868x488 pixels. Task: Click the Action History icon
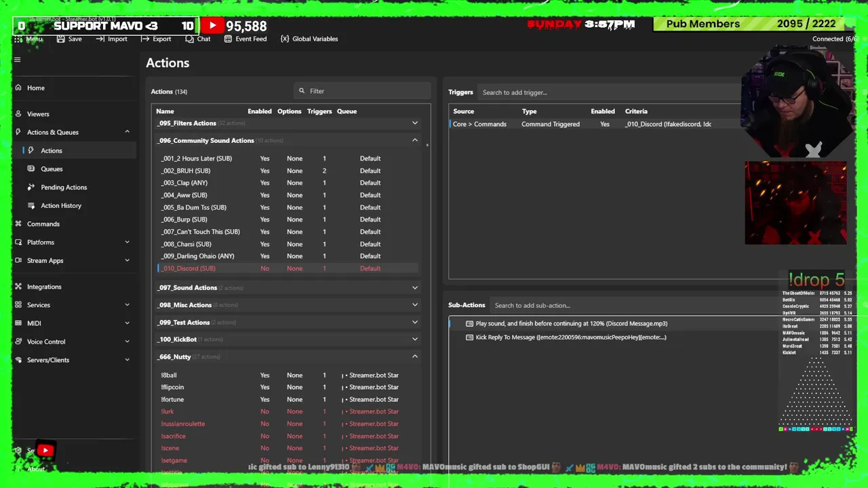pyautogui.click(x=31, y=205)
